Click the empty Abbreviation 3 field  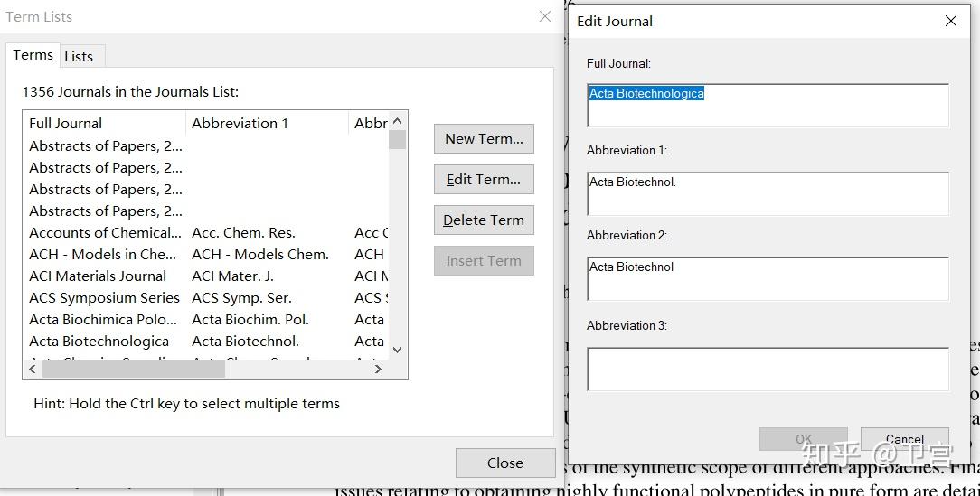(768, 369)
